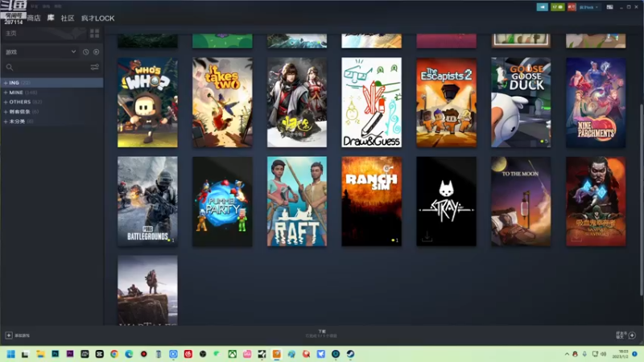Image resolution: width=644 pixels, height=362 pixels.
Task: Open It Takes Two game cover
Action: [222, 102]
